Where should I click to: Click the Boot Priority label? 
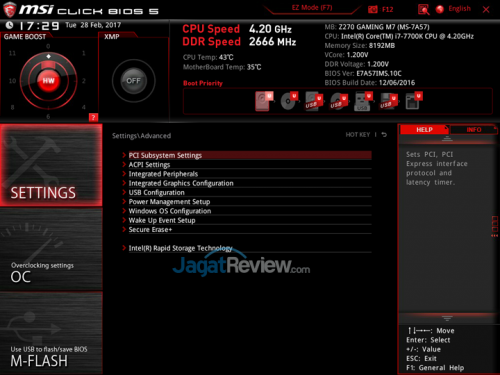tap(203, 83)
